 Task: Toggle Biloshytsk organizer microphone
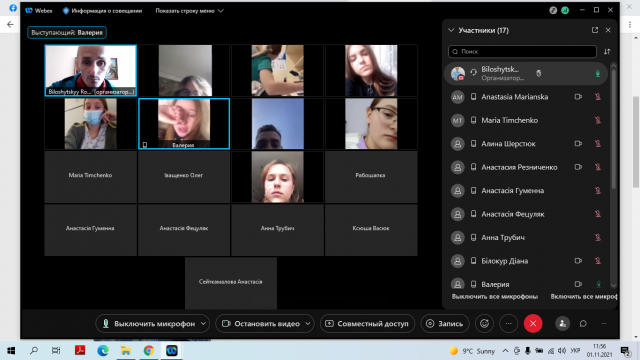pyautogui.click(x=598, y=73)
